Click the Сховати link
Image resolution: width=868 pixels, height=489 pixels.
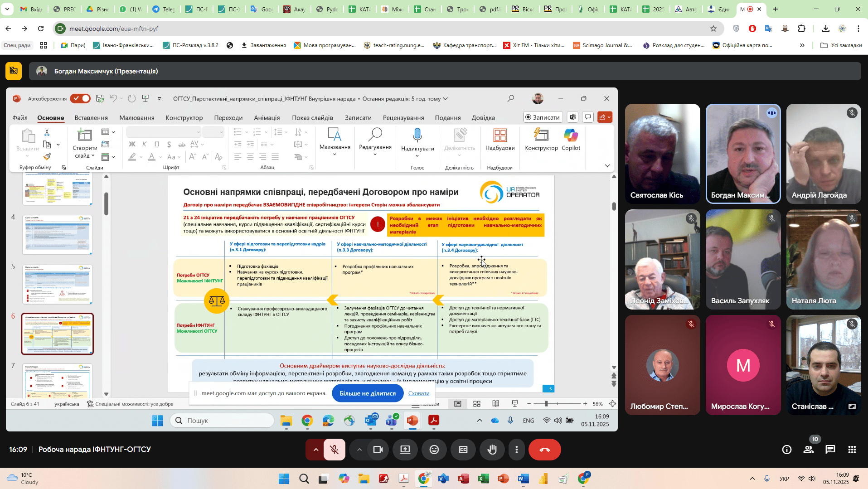click(418, 393)
